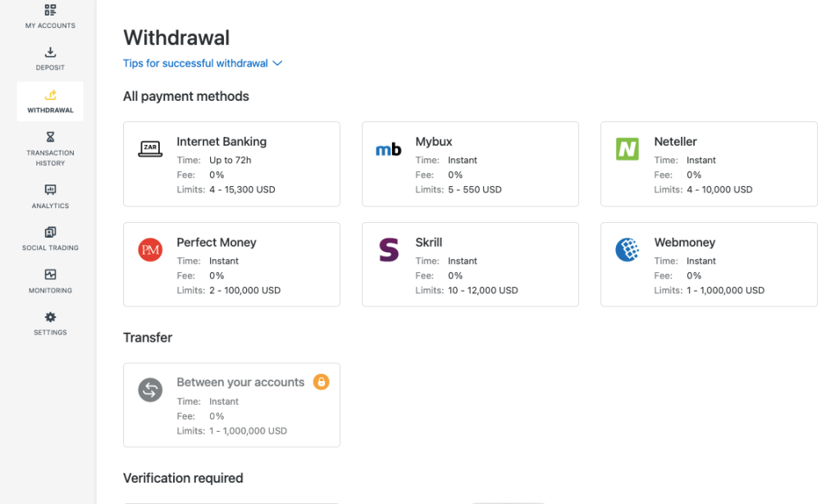Click the Transaction History hourglass icon
Screen dimensions: 840x504
pos(50,137)
